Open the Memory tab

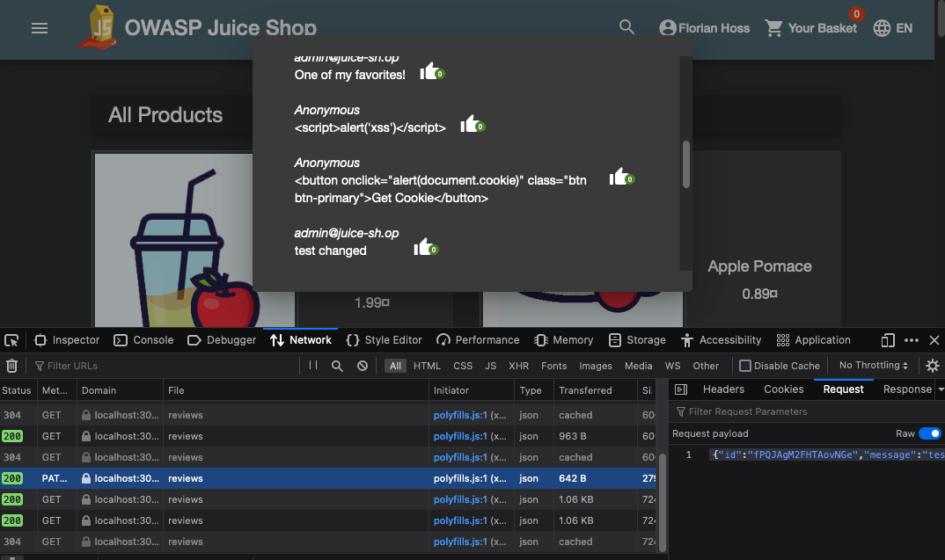[563, 340]
